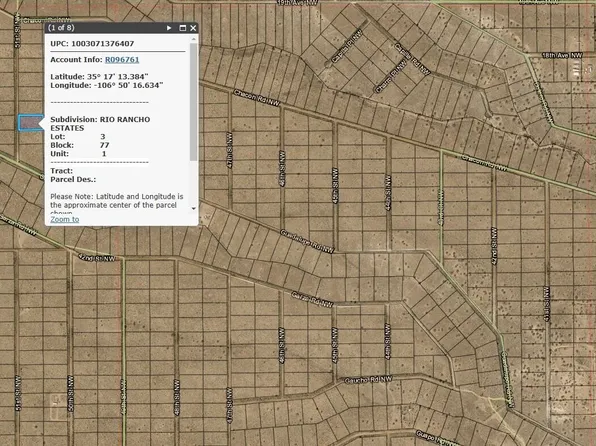
Task: Maximize the parcel info popup
Action: pyautogui.click(x=182, y=28)
